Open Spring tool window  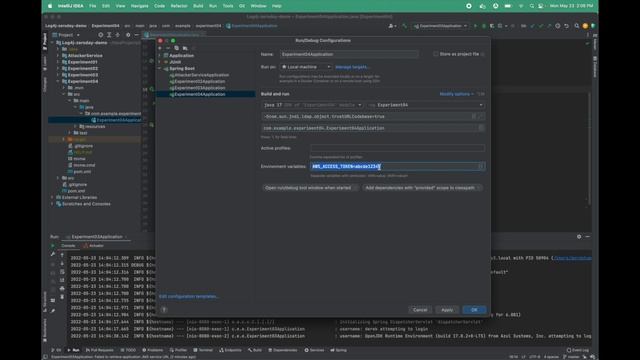tap(338, 350)
